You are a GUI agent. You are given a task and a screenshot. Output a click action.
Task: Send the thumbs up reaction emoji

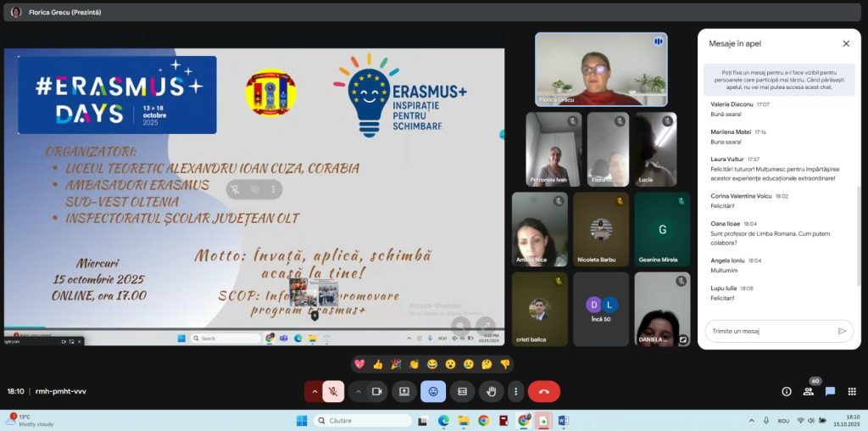click(x=377, y=364)
